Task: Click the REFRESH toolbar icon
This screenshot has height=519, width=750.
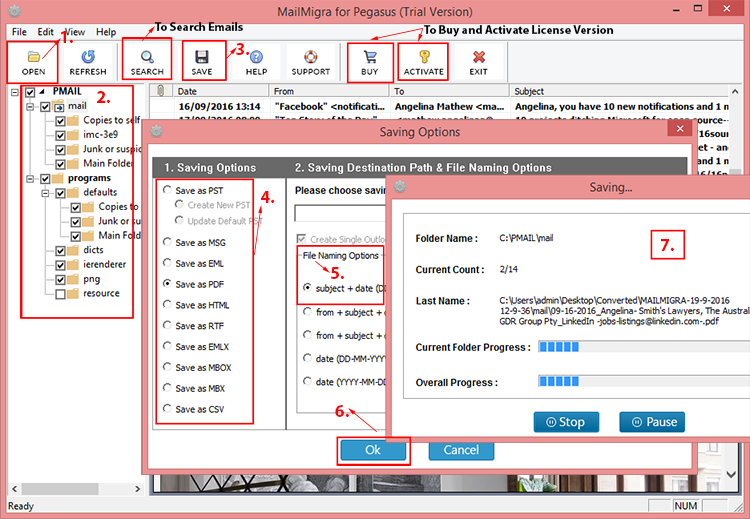Action: 88,62
